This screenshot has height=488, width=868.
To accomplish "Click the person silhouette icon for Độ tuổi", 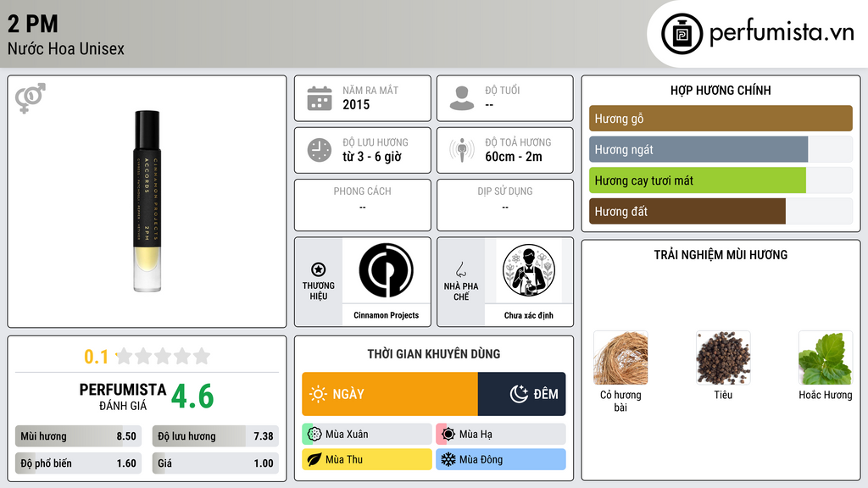I will [x=462, y=98].
